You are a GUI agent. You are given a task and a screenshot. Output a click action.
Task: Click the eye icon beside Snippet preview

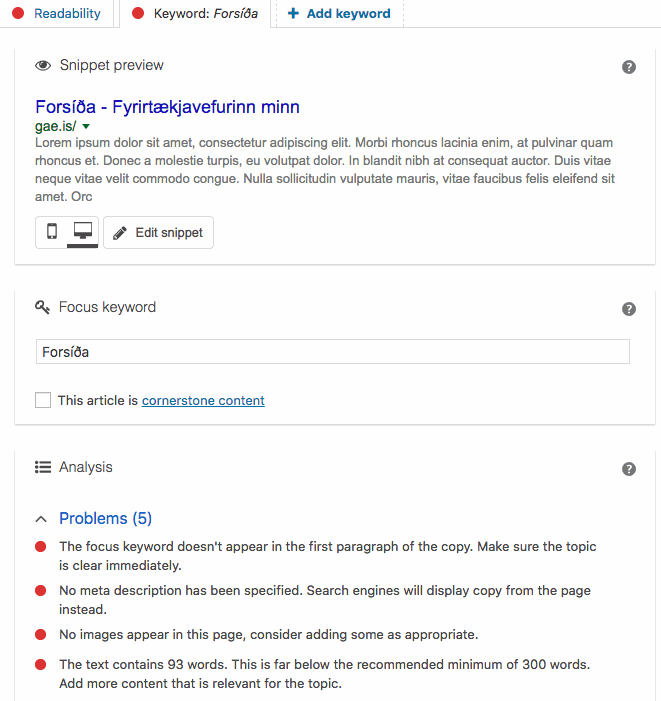click(43, 66)
